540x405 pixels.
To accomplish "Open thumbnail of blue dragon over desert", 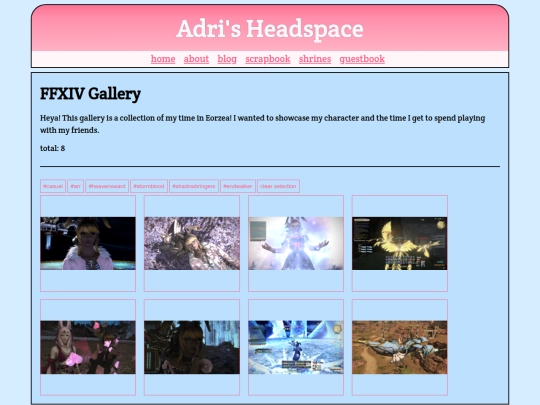I will (399, 347).
